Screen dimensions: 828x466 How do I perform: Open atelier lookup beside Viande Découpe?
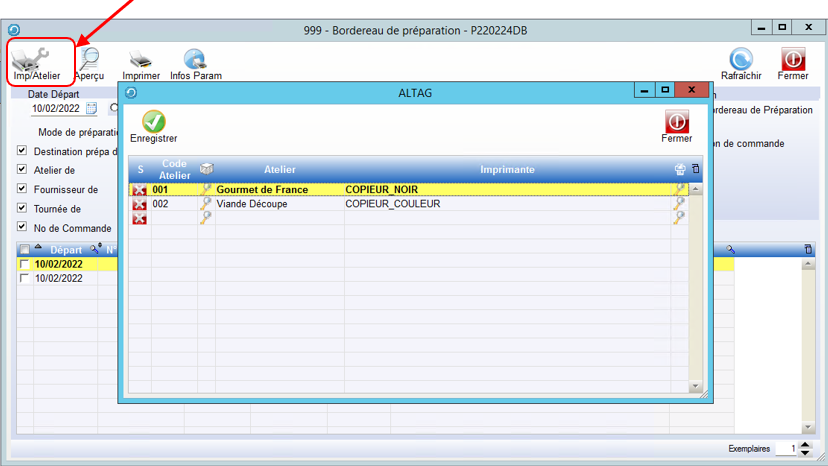tap(206, 204)
